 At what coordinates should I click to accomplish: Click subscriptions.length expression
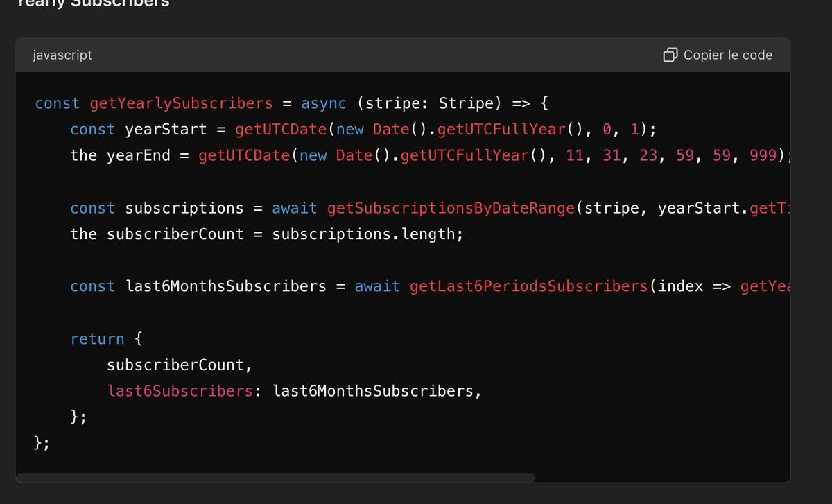pos(362,234)
